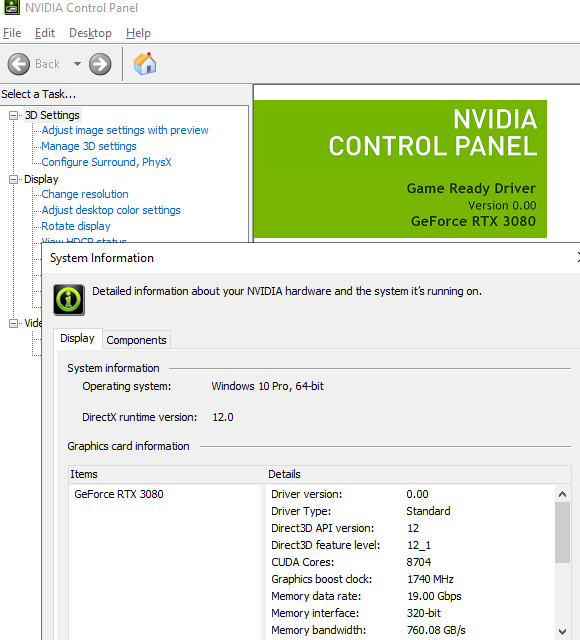580x640 pixels.
Task: Click the Details list scroll up arrow
Action: click(x=562, y=494)
